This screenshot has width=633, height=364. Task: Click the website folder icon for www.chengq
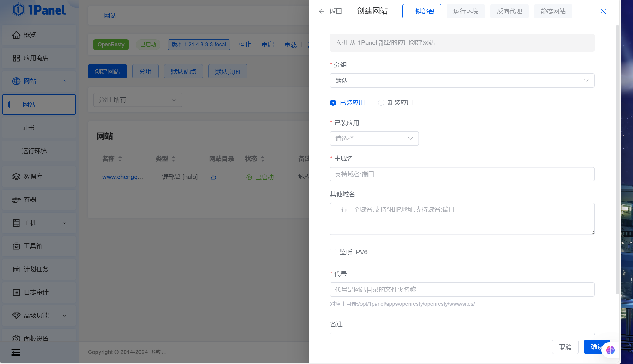coord(213,177)
